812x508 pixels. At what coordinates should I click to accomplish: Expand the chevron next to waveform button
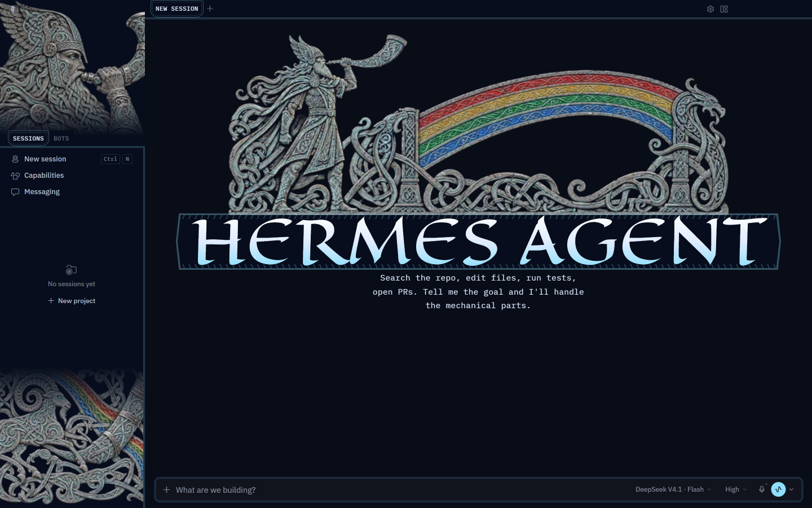click(x=791, y=489)
